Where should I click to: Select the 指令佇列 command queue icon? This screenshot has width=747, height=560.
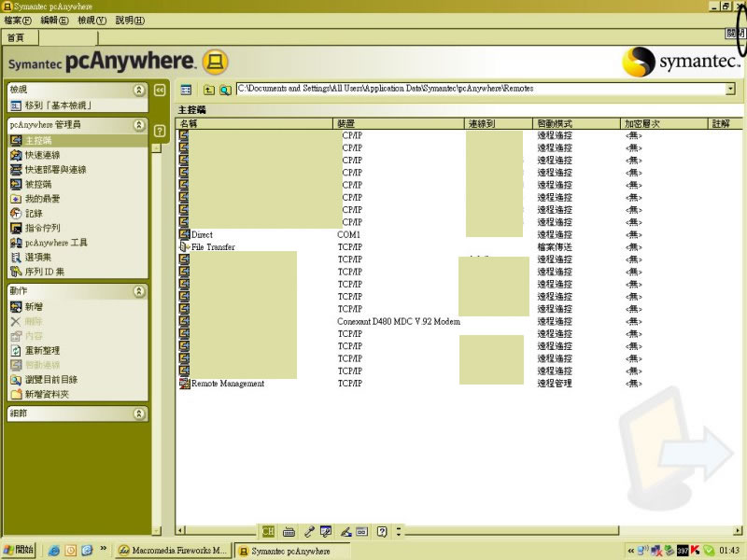tap(16, 228)
